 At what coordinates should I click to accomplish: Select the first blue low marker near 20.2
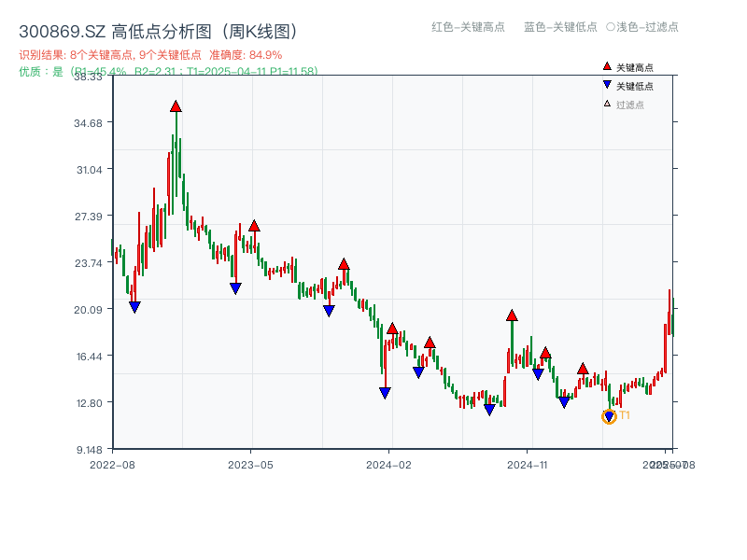click(134, 307)
